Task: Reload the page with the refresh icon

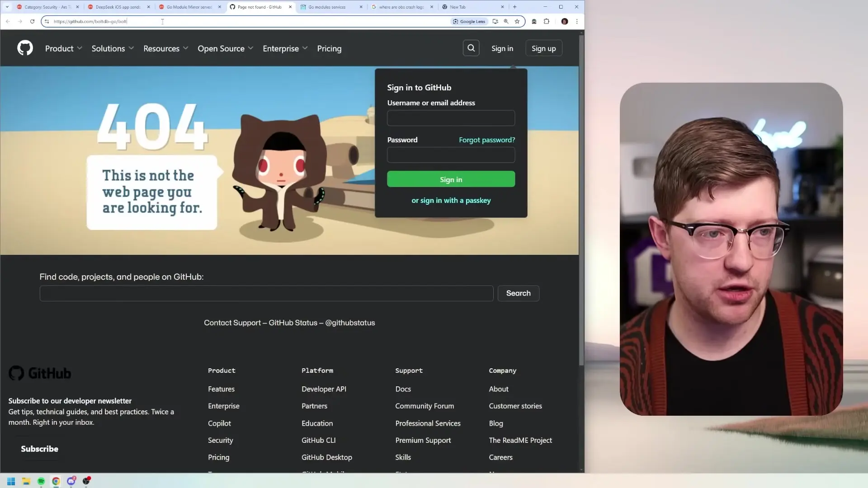Action: click(x=32, y=21)
